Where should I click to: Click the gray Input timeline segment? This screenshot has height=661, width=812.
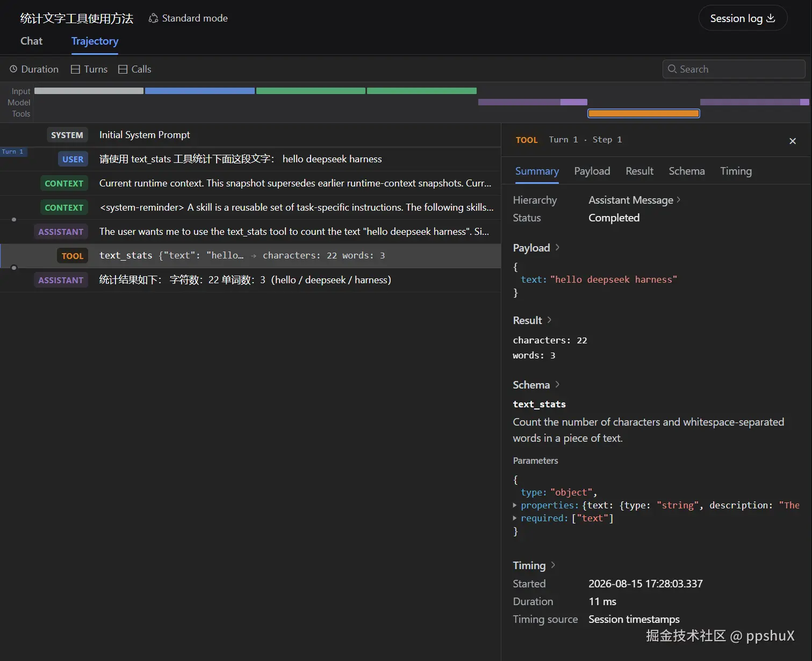click(x=89, y=91)
